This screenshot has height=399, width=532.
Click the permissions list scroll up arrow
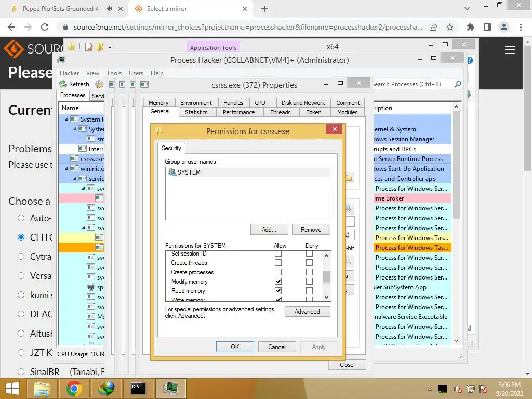326,256
